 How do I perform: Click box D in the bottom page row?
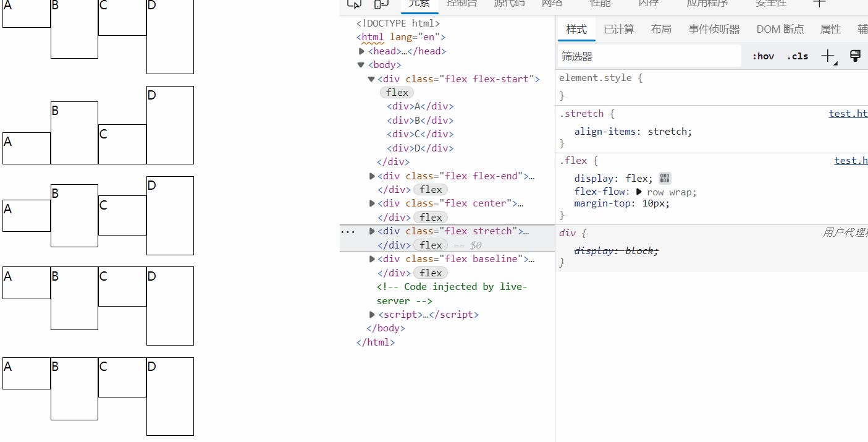(170, 396)
